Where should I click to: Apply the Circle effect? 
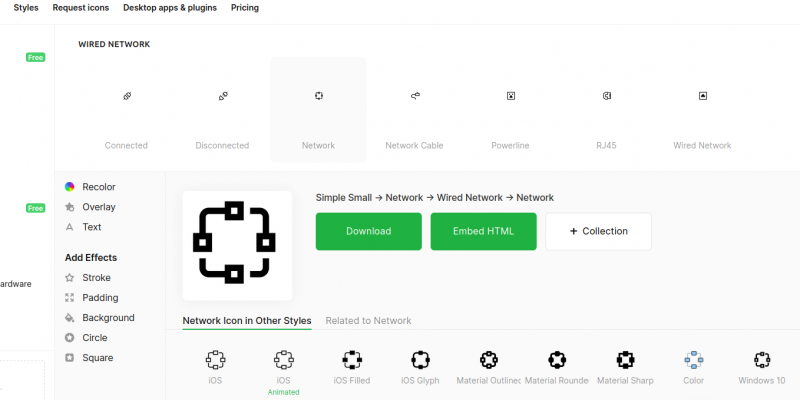[x=94, y=338]
